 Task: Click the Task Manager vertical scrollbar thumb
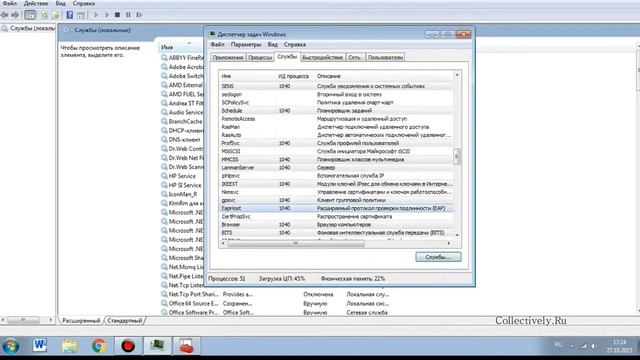[x=457, y=157]
